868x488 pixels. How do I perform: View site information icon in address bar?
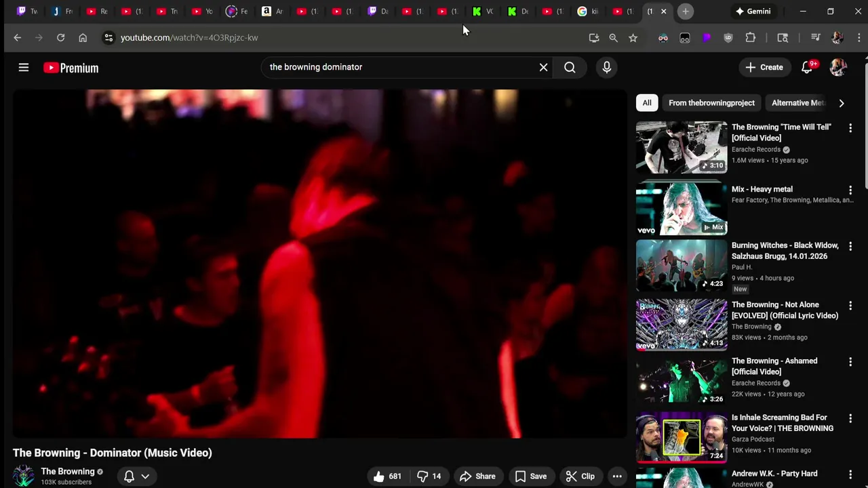click(108, 38)
